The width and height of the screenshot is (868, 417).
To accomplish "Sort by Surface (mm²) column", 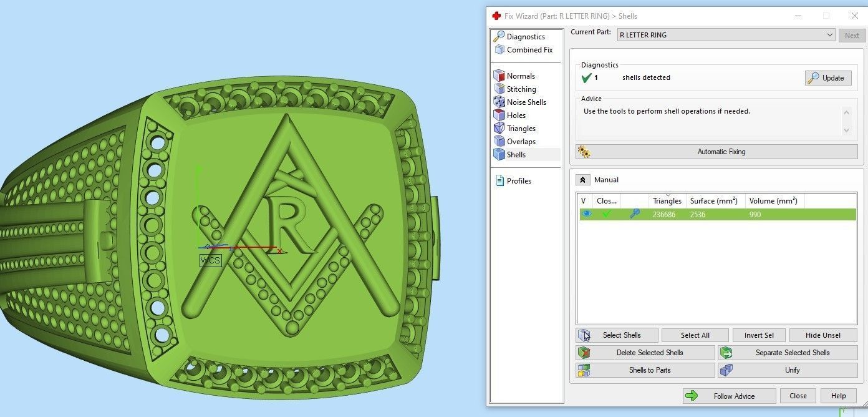I will [715, 201].
